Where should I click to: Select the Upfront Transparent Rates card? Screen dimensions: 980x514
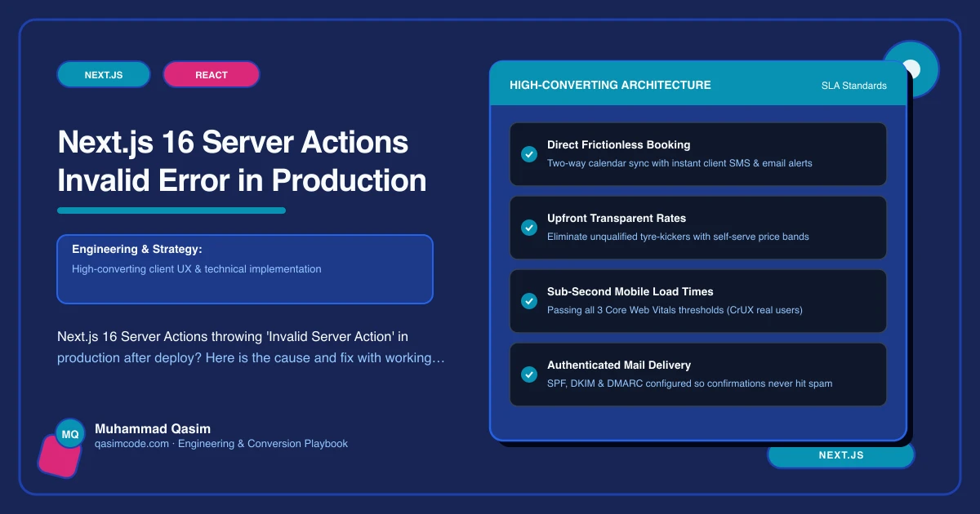tap(698, 228)
